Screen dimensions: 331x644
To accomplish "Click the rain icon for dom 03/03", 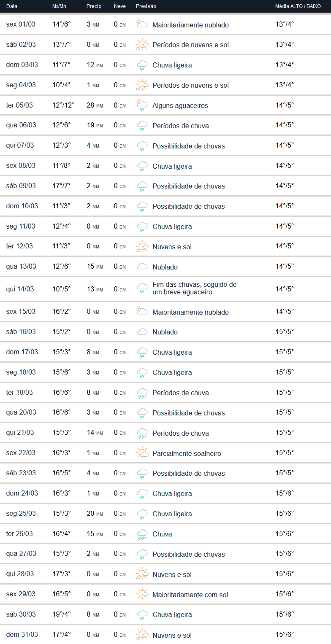I will (142, 65).
